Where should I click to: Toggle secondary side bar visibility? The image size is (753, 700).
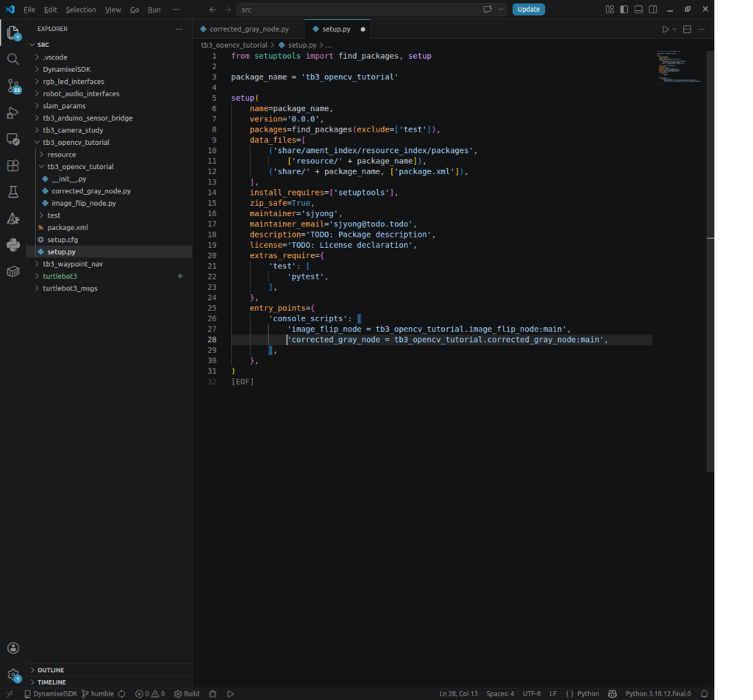pyautogui.click(x=653, y=9)
